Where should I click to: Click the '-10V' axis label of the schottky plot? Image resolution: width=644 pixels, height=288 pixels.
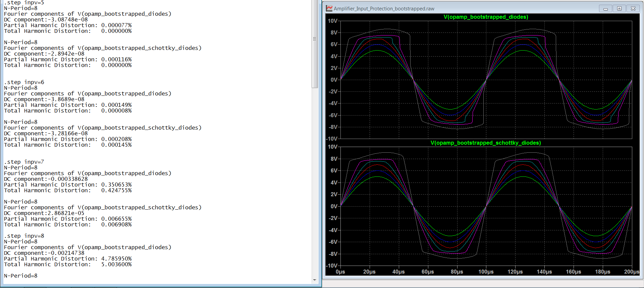[x=332, y=266]
